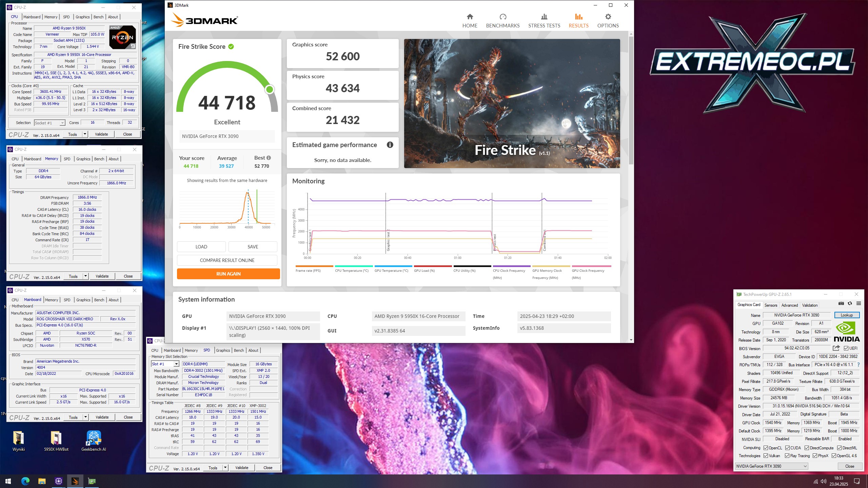
Task: Click Validate in the CPU-Z Memory window
Action: tap(102, 276)
